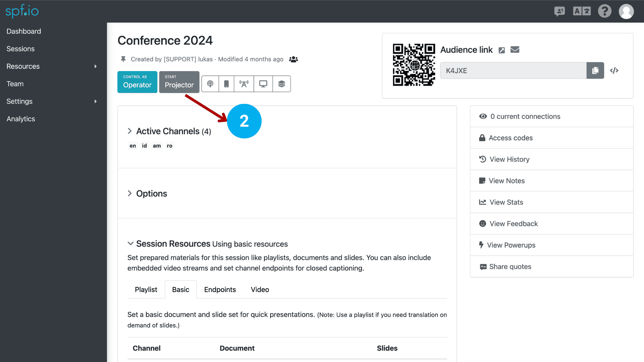
Task: Expand the Resources sidebar submenu
Action: (95, 66)
